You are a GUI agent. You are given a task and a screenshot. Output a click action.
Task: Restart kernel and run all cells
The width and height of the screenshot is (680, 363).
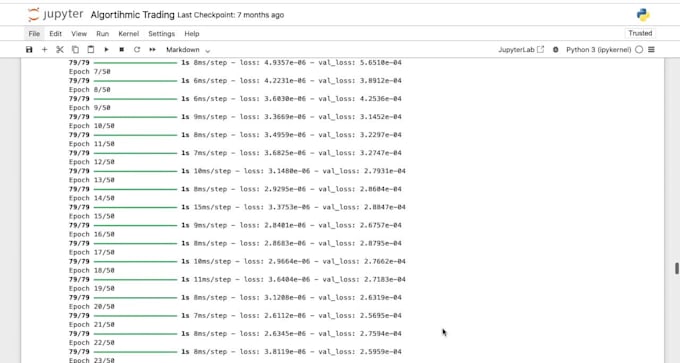pyautogui.click(x=152, y=49)
